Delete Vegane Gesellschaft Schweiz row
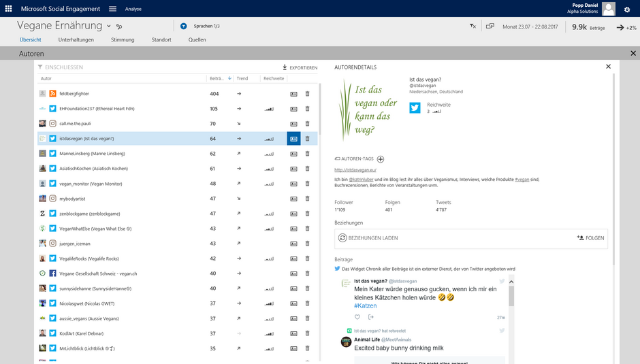This screenshot has height=364, width=640. [x=307, y=274]
